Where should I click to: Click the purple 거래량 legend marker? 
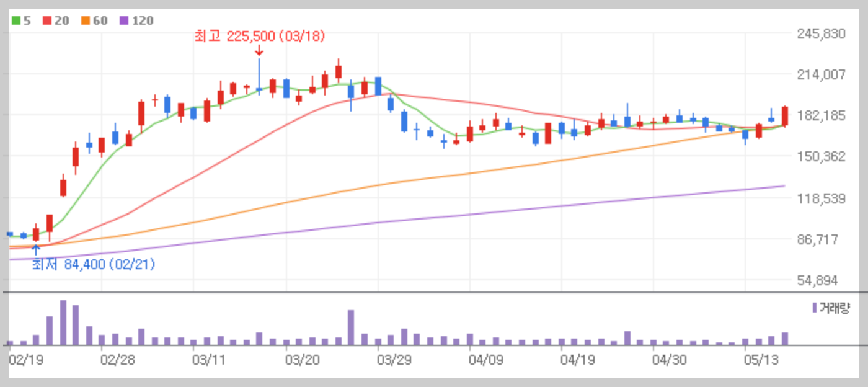(814, 308)
